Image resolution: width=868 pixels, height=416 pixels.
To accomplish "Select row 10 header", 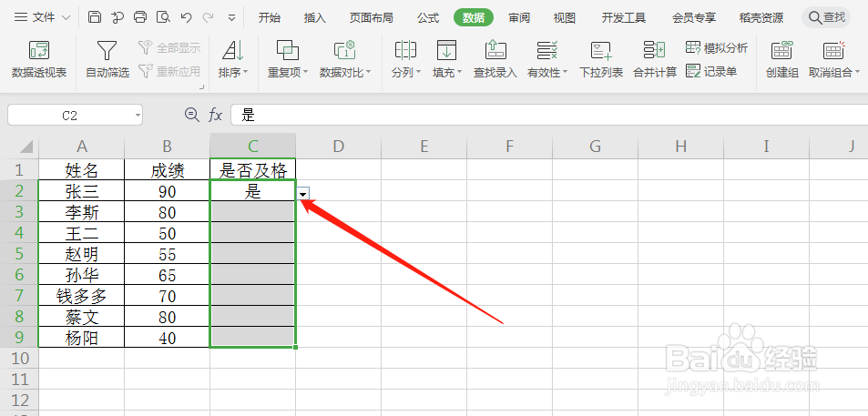I will [x=19, y=359].
